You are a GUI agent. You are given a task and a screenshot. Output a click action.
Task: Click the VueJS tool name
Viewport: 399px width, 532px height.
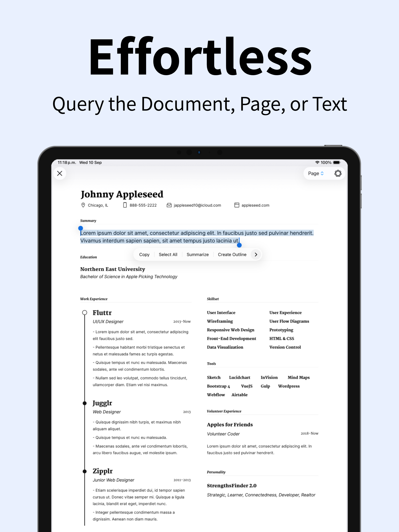tap(247, 386)
